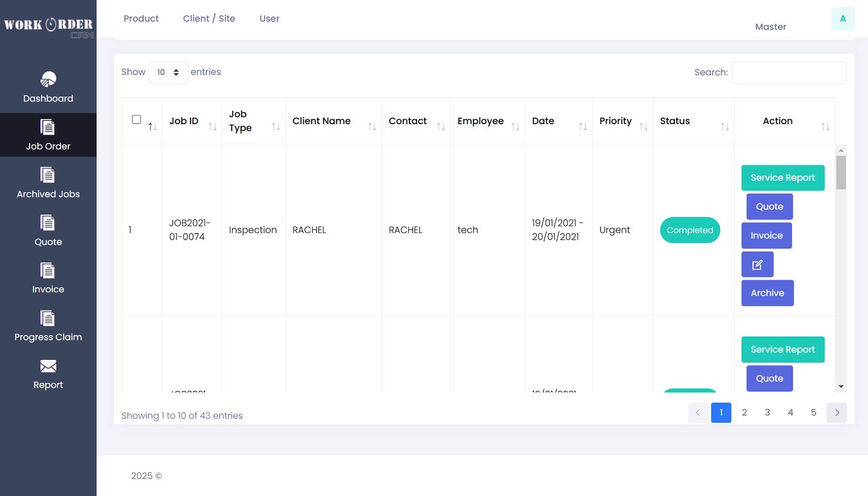Image resolution: width=868 pixels, height=496 pixels.
Task: Click the Completed status badge for RACHEL
Action: pos(690,230)
